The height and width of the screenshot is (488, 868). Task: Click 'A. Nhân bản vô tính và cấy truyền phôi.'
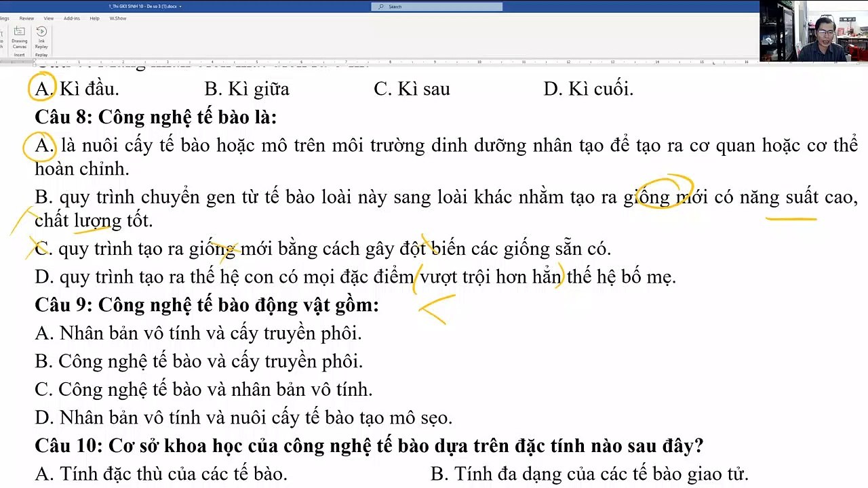point(199,333)
